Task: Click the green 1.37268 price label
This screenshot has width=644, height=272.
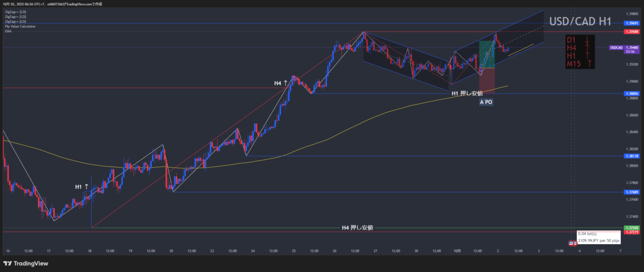Action: click(x=631, y=227)
